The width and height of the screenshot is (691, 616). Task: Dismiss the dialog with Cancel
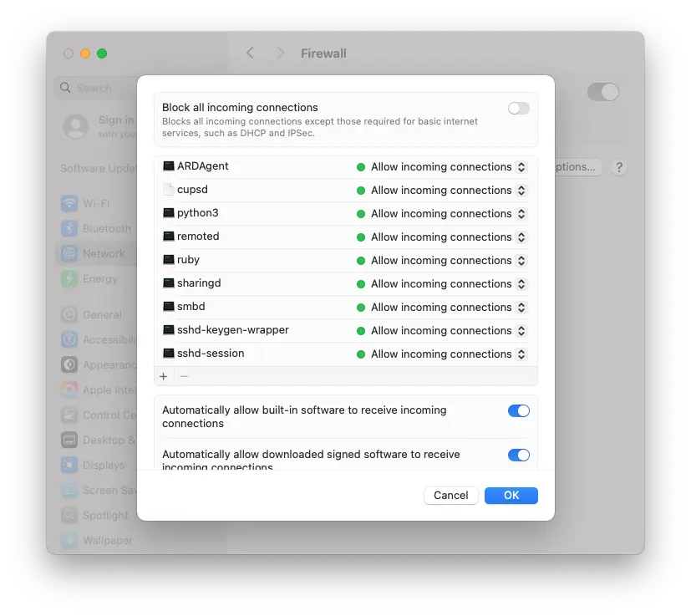(450, 495)
